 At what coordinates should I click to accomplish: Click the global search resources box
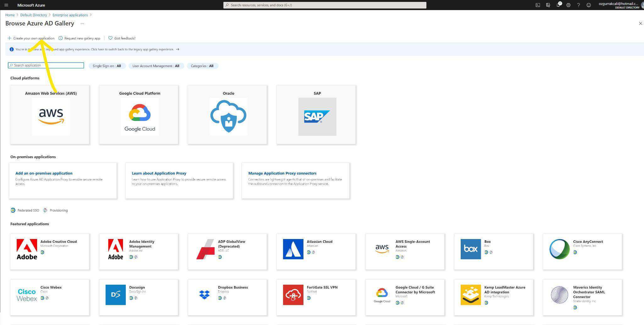point(325,5)
